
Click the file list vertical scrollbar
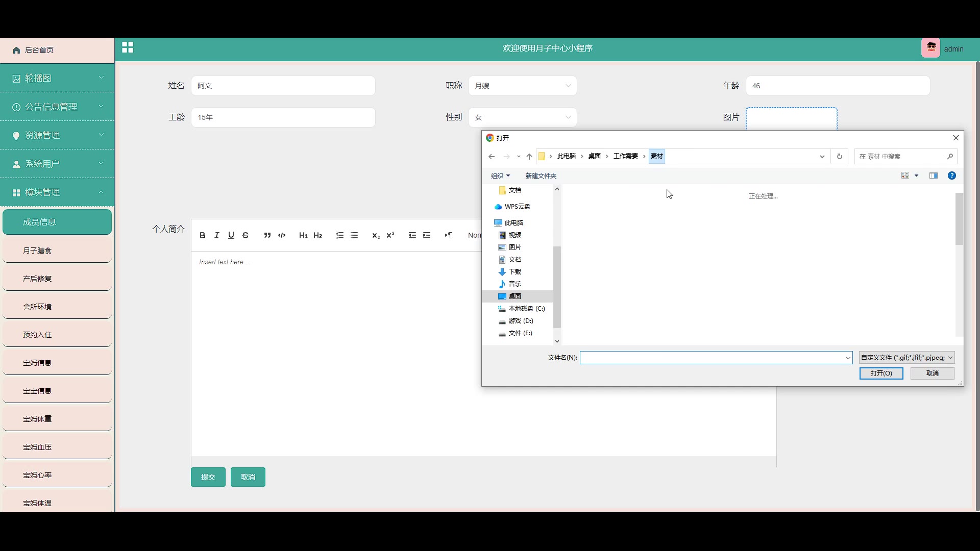tap(959, 219)
